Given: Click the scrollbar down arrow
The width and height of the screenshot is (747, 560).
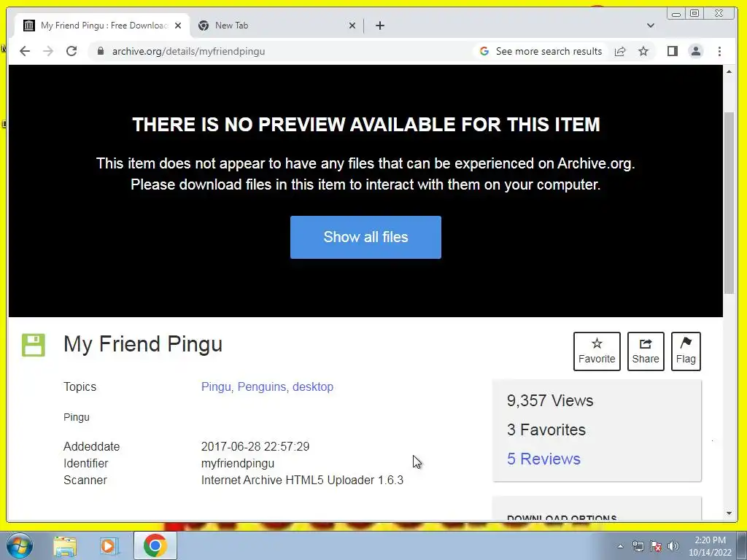Looking at the screenshot, I should click(729, 513).
